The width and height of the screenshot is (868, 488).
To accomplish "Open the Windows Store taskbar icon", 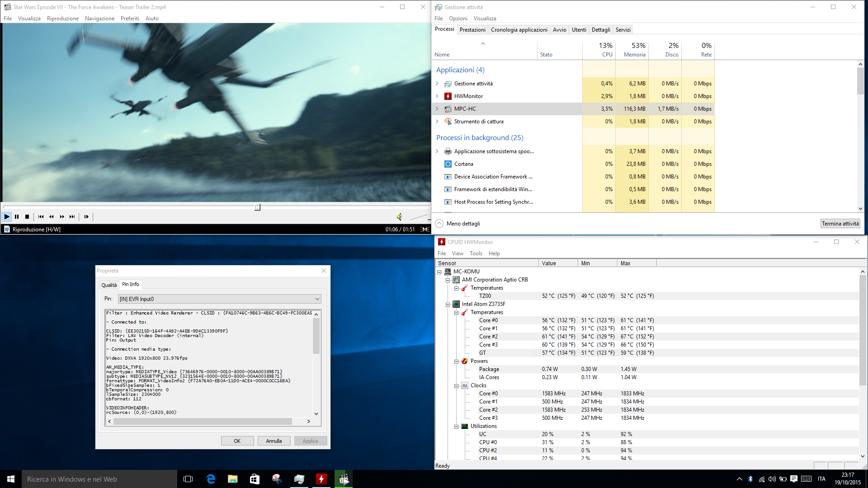I will [255, 479].
